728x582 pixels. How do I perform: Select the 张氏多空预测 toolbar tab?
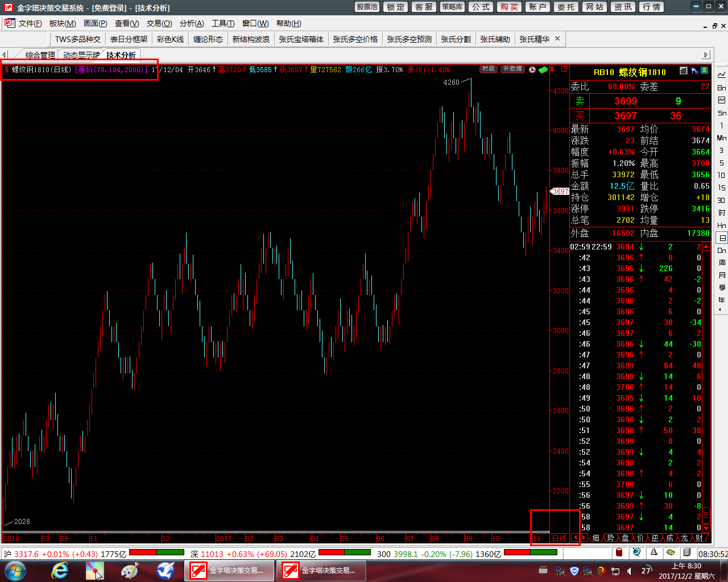tap(409, 39)
